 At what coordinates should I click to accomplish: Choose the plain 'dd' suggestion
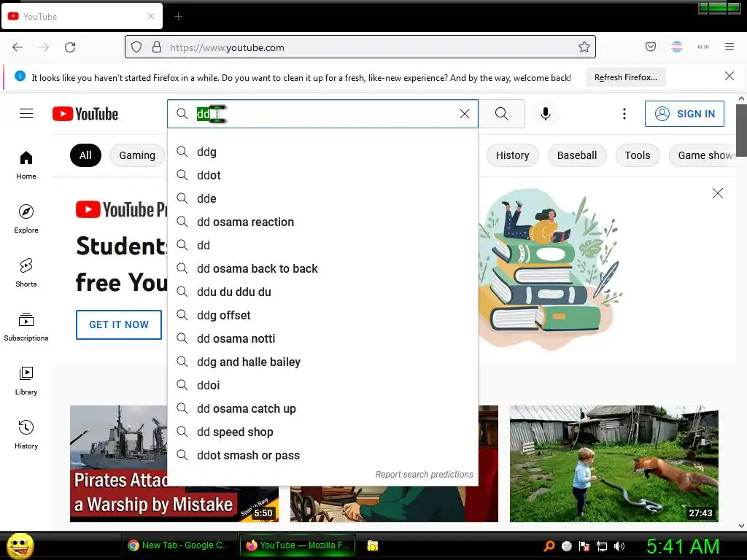pyautogui.click(x=322, y=245)
